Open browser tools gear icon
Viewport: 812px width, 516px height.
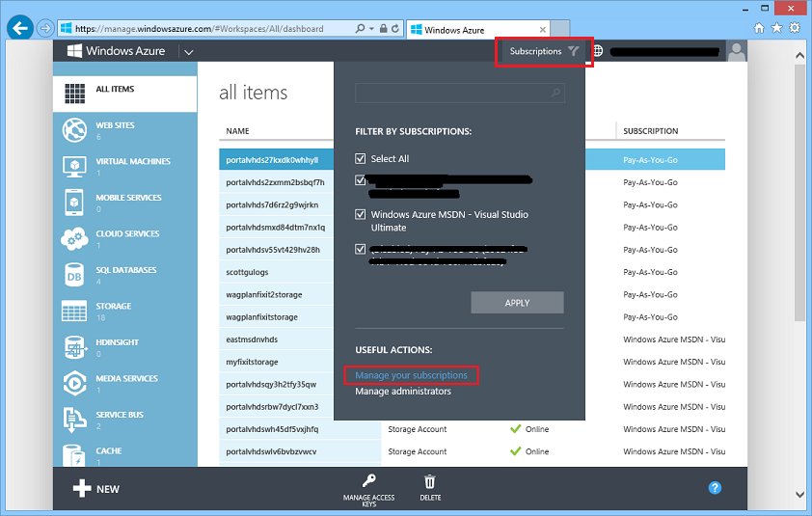pos(795,28)
